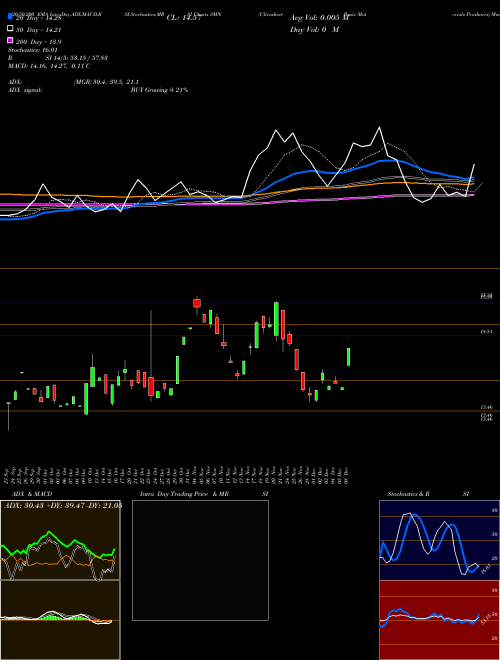Image resolution: width=500 pixels, height=660 pixels.
Task: Click the 'Stochastics & R' panel heading
Action: [409, 494]
